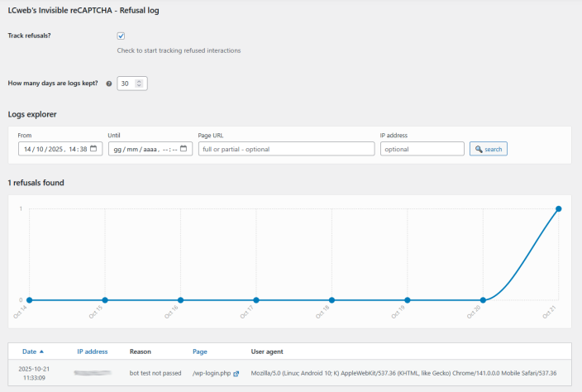Image resolution: width=582 pixels, height=392 pixels.
Task: Focus the Page URL input field
Action: pos(286,149)
